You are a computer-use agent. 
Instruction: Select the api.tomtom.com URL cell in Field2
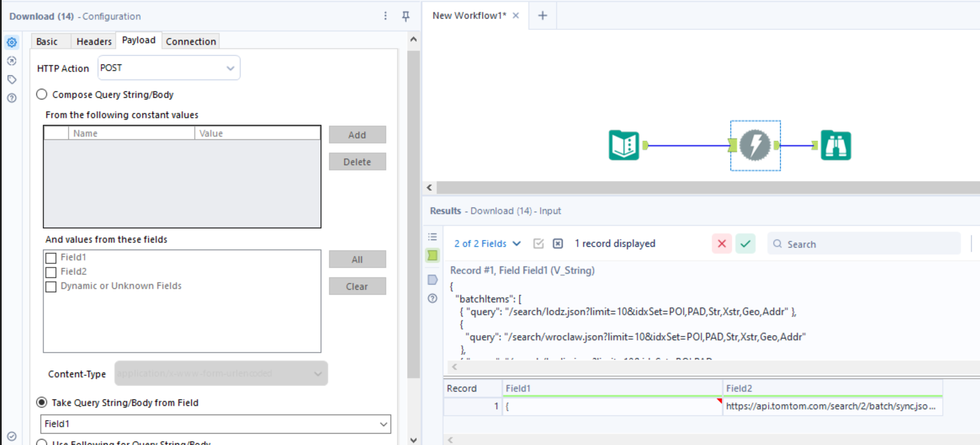pyautogui.click(x=833, y=406)
